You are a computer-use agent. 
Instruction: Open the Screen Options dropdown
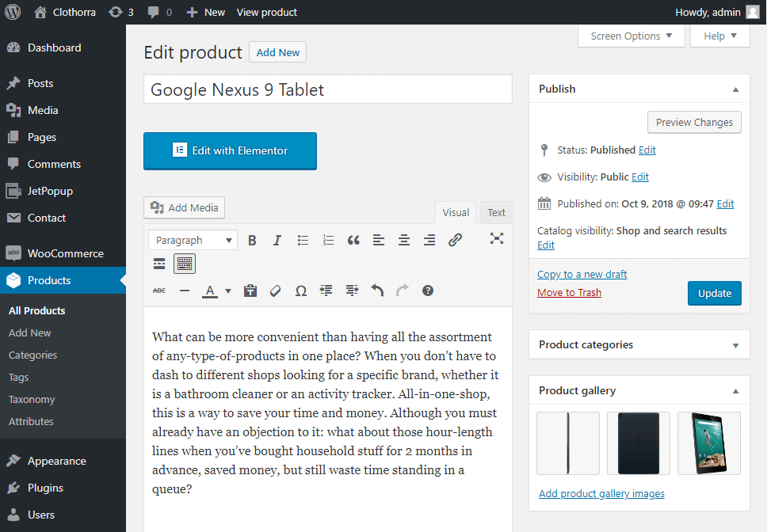(631, 36)
